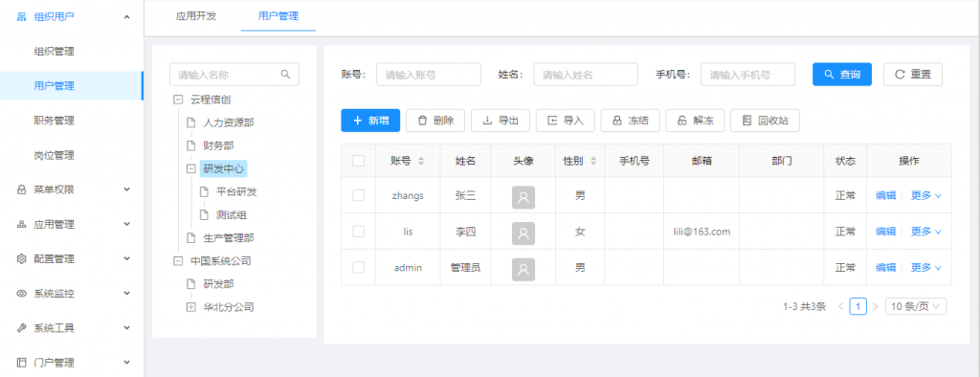
Task: Collapse the 中国系统公司 tree node
Action: [179, 261]
